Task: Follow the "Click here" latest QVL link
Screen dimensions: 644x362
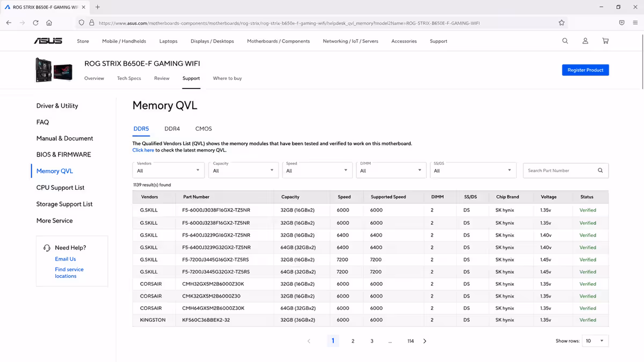Action: [143, 150]
